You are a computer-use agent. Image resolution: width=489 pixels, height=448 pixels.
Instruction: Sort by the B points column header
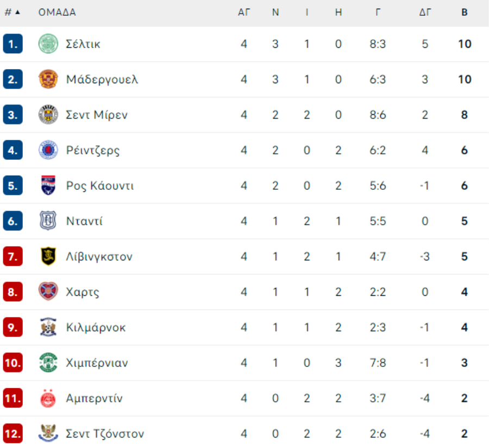pos(465,13)
